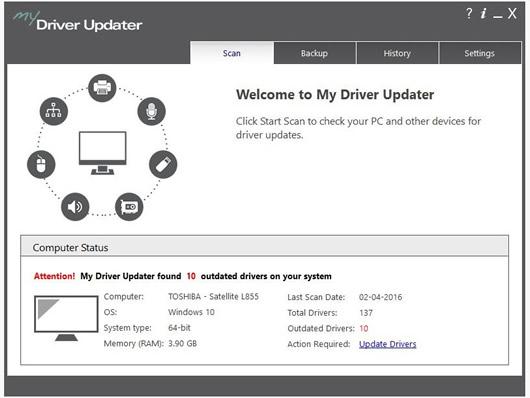The height and width of the screenshot is (398, 530).
Task: Open the History tab
Action: click(x=397, y=53)
